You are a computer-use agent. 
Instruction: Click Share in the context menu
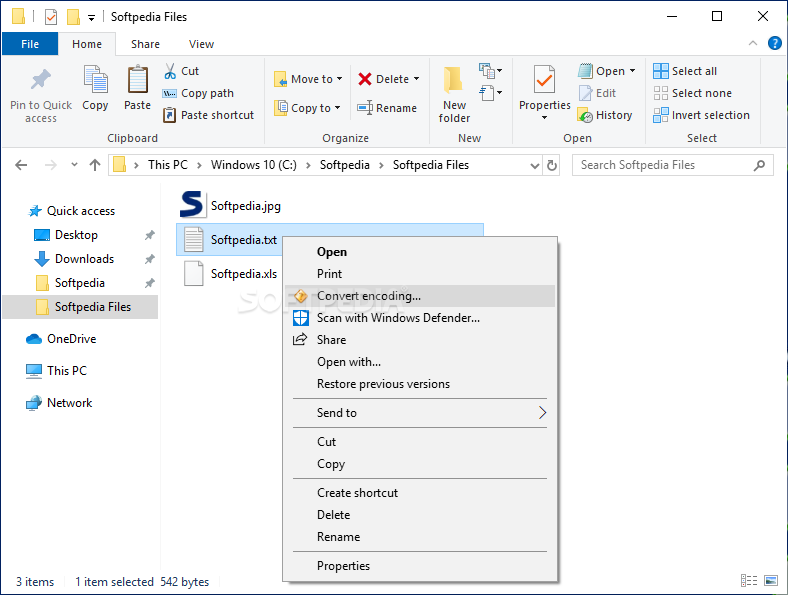click(420, 340)
